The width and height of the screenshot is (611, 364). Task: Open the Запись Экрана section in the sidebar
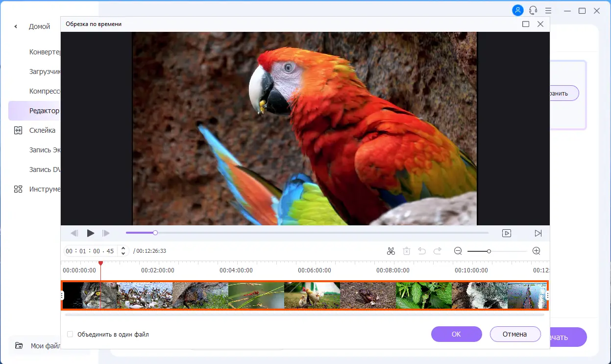pos(45,150)
